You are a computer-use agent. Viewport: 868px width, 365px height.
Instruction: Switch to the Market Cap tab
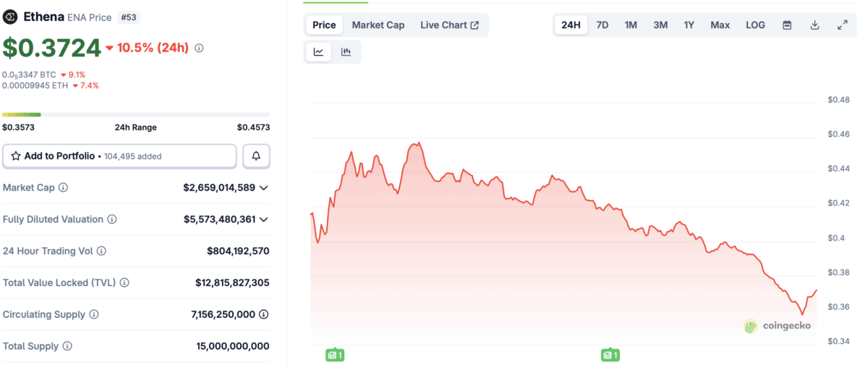tap(378, 25)
